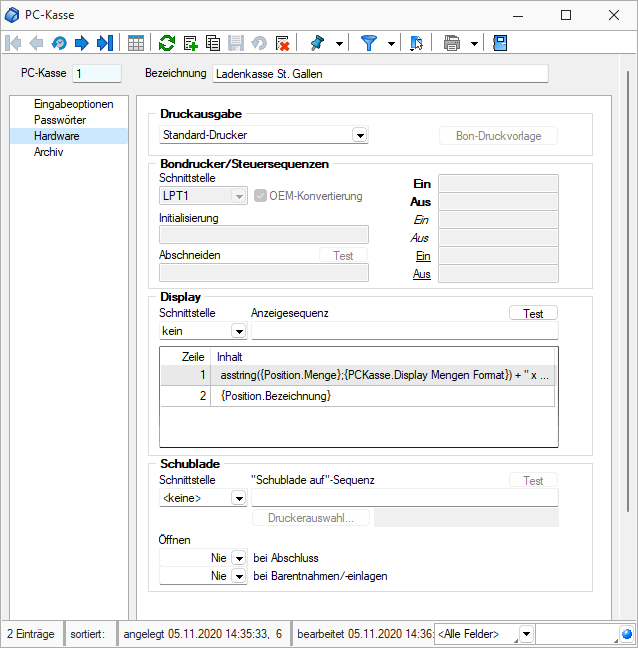638x648 pixels.
Task: Click the copy record icon
Action: pyautogui.click(x=213, y=43)
